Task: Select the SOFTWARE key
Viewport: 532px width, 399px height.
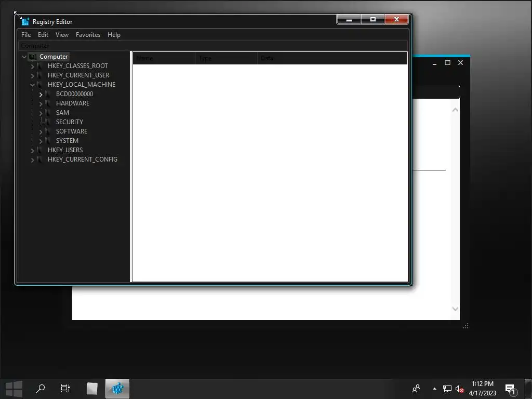Action: (x=72, y=131)
